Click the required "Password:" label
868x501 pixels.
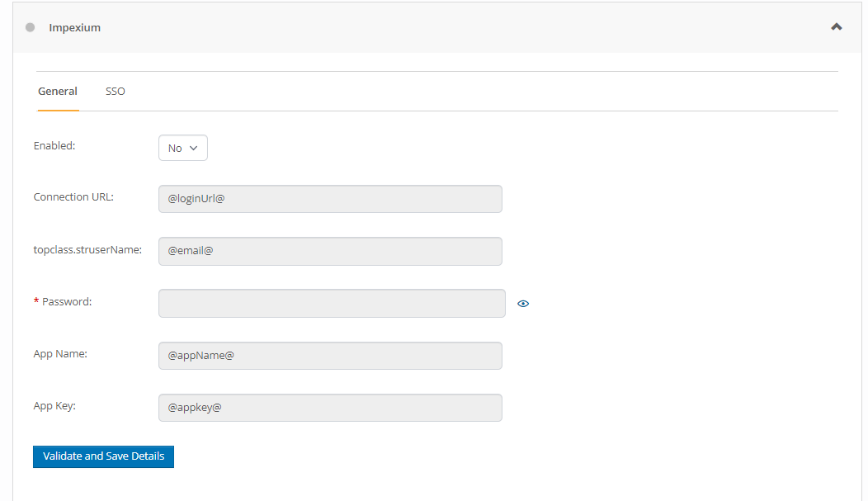pyautogui.click(x=67, y=302)
